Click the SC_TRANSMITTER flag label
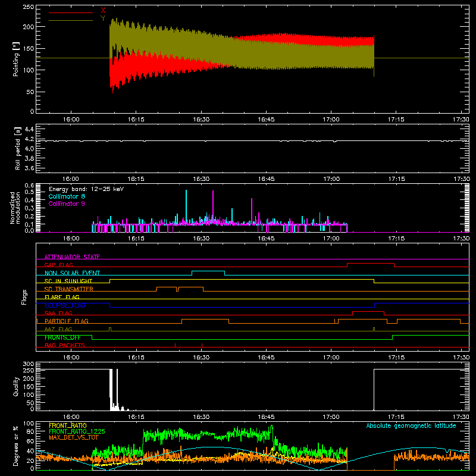 point(69,289)
